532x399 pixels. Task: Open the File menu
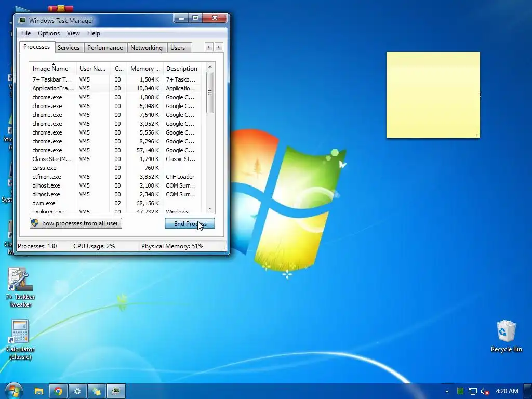(26, 33)
